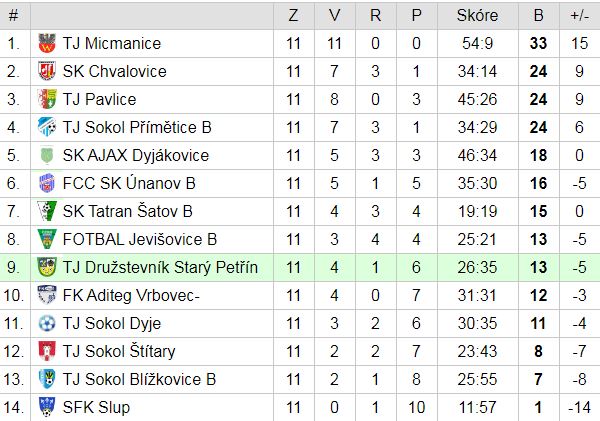
Task: Click the TJ Sokol Štítary red crest
Action: coord(47,351)
